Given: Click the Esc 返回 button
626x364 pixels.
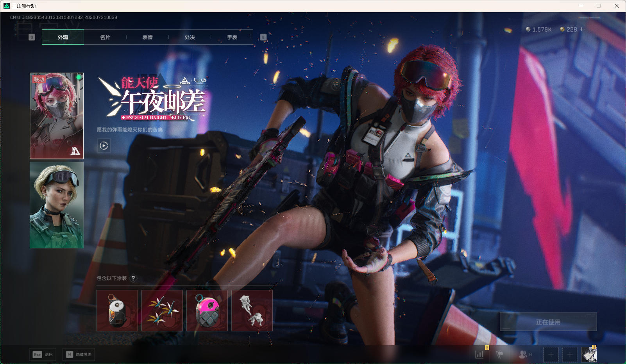Looking at the screenshot, I should [x=43, y=355].
